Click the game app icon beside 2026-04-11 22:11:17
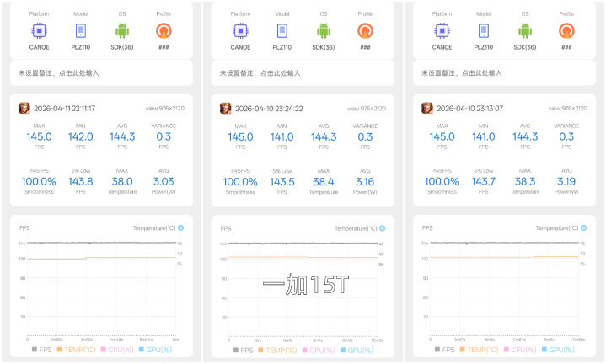 [x=24, y=108]
